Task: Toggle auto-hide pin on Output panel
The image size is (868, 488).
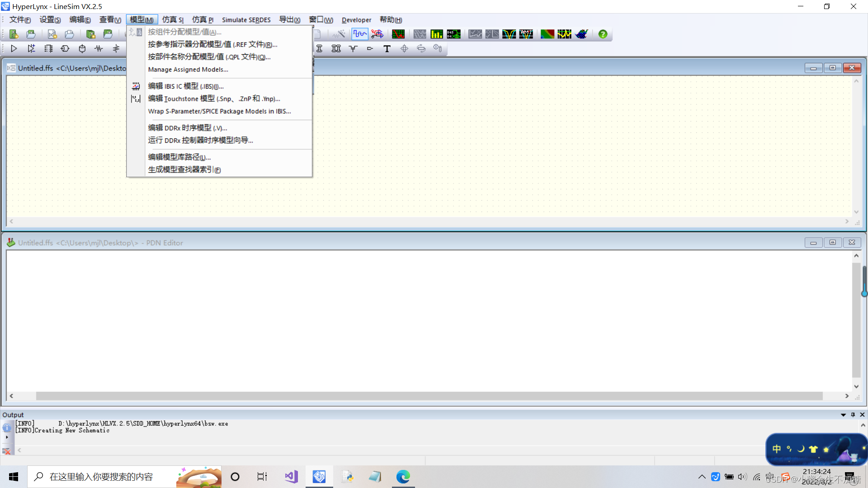Action: (853, 415)
